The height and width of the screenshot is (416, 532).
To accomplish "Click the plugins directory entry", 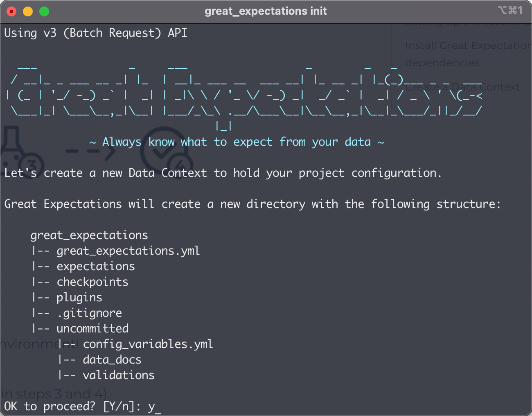I will [79, 297].
